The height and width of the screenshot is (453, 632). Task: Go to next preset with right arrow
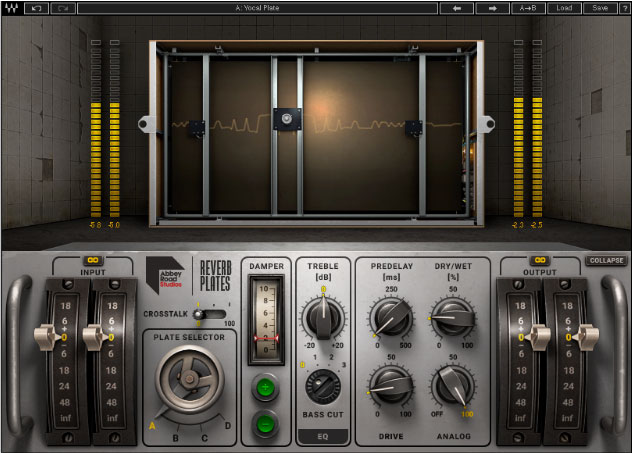492,8
